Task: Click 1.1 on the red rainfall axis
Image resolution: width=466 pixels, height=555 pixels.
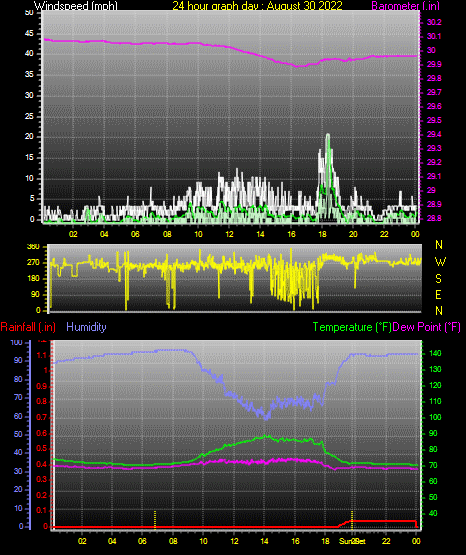Action: (x=42, y=355)
